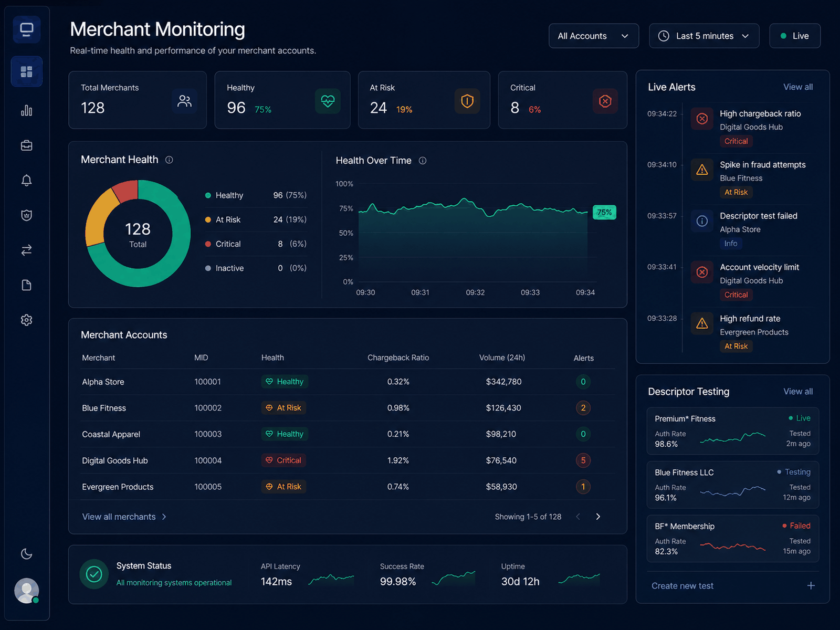
Task: Open the bell notifications sidebar icon
Action: [27, 180]
